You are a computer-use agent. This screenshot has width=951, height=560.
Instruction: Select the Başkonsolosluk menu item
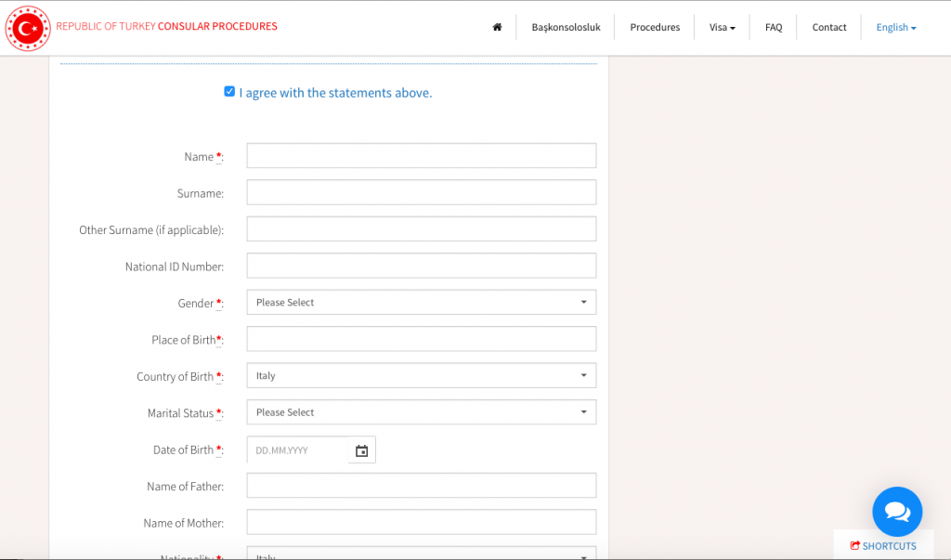click(x=566, y=27)
